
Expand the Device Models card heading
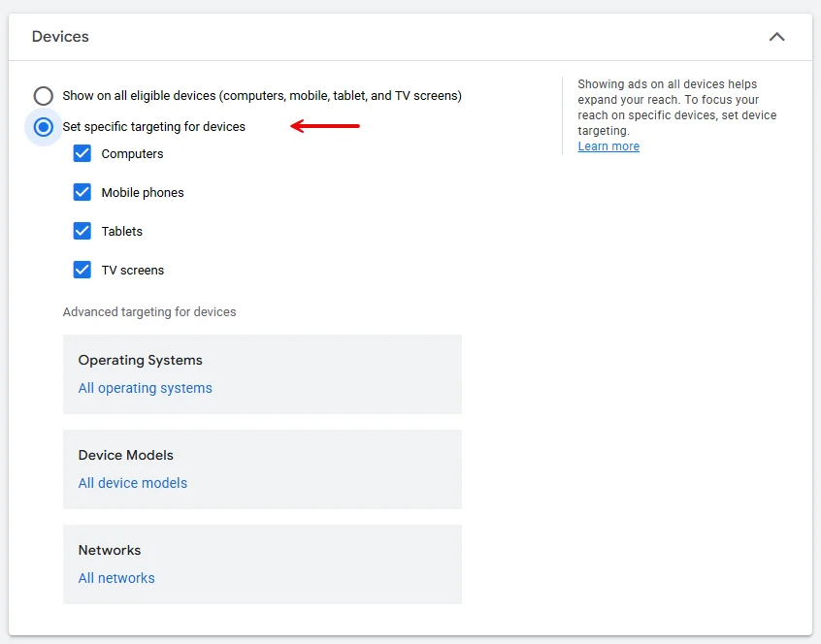coord(126,455)
